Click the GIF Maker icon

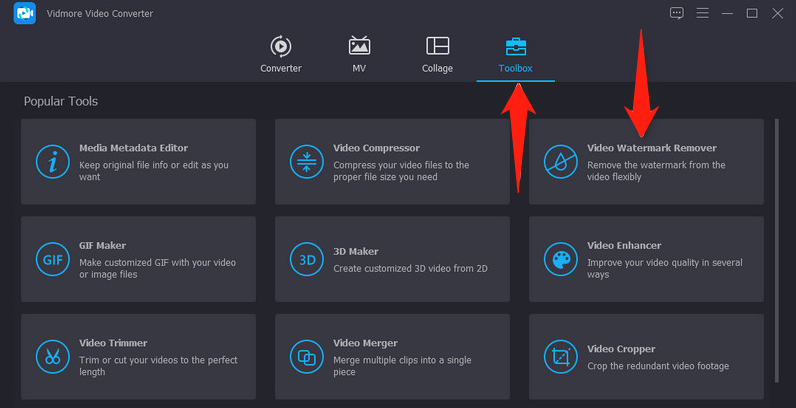[53, 259]
